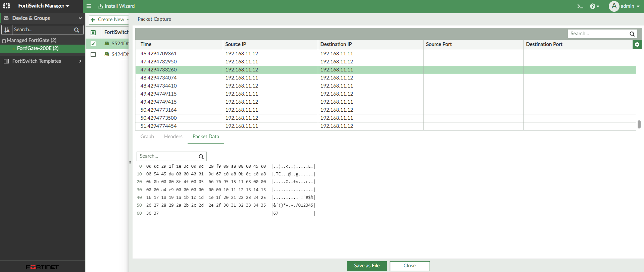The height and width of the screenshot is (272, 644).
Task: Select packet row 48.4294734074
Action: (x=386, y=78)
